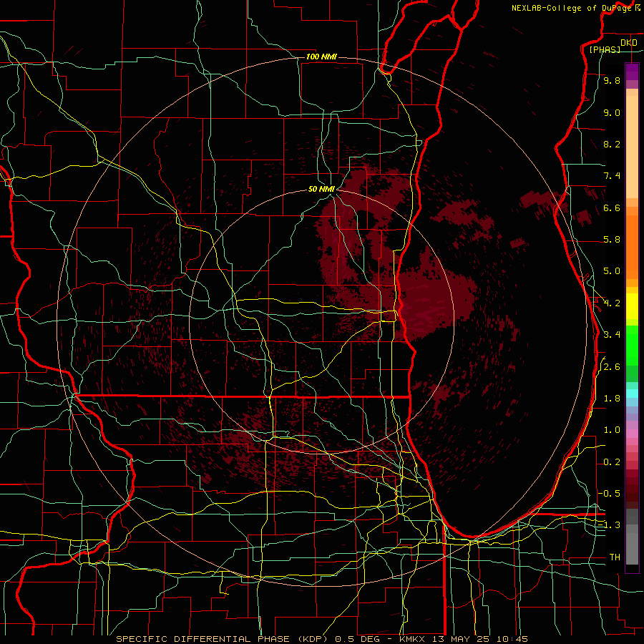Click the 1.0 scale value
This screenshot has height=644, width=644.
click(x=612, y=430)
